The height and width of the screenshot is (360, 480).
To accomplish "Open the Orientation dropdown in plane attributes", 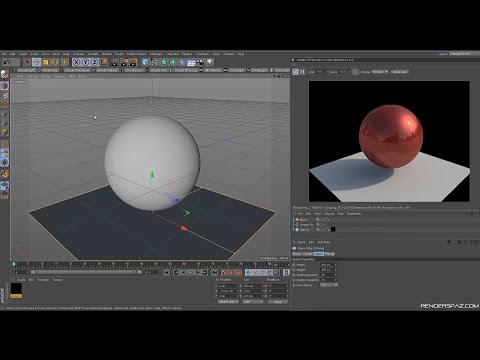I will click(x=329, y=285).
